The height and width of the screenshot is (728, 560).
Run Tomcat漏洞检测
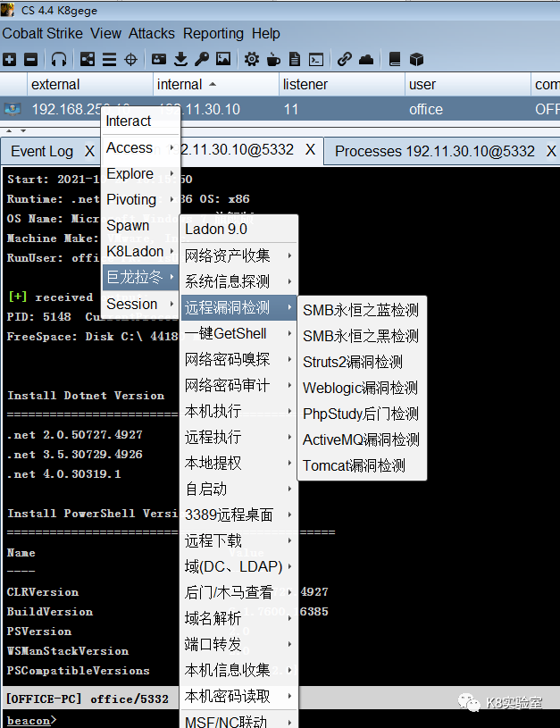tap(362, 465)
